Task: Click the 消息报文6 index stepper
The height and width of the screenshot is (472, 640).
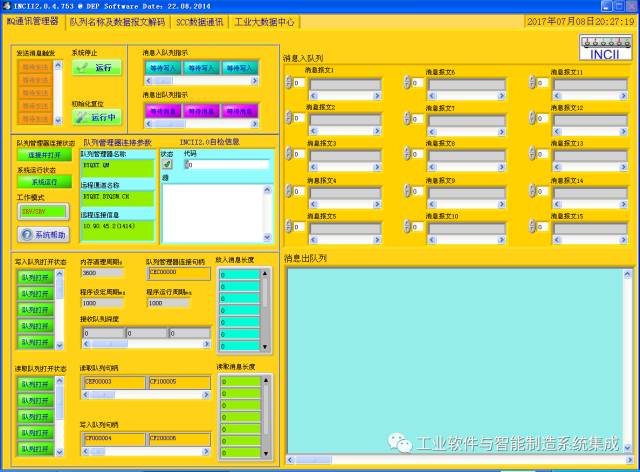Action: click(x=407, y=82)
